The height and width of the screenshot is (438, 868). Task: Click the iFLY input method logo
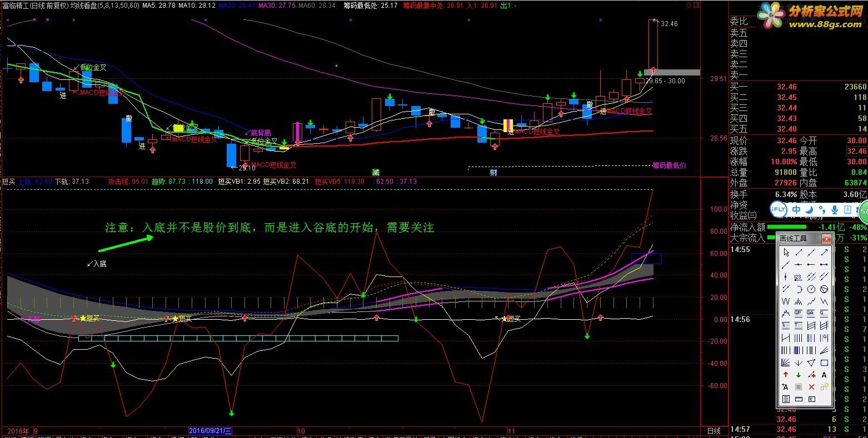tap(779, 209)
